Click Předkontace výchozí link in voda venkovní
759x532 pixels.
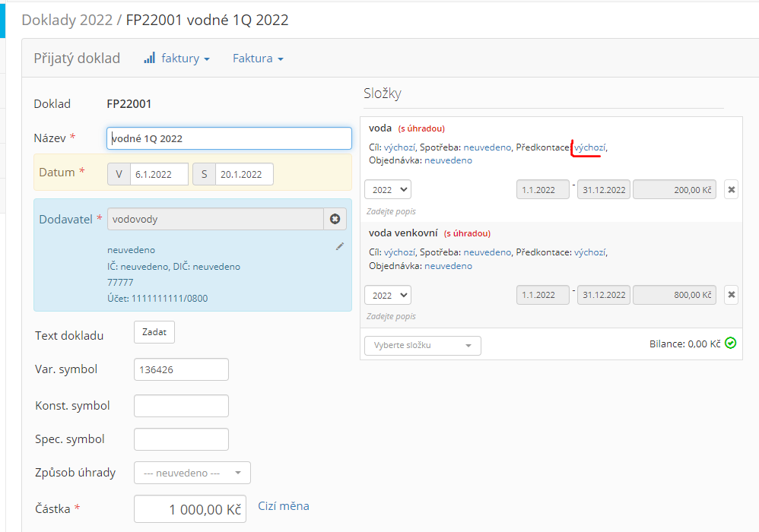(x=589, y=252)
